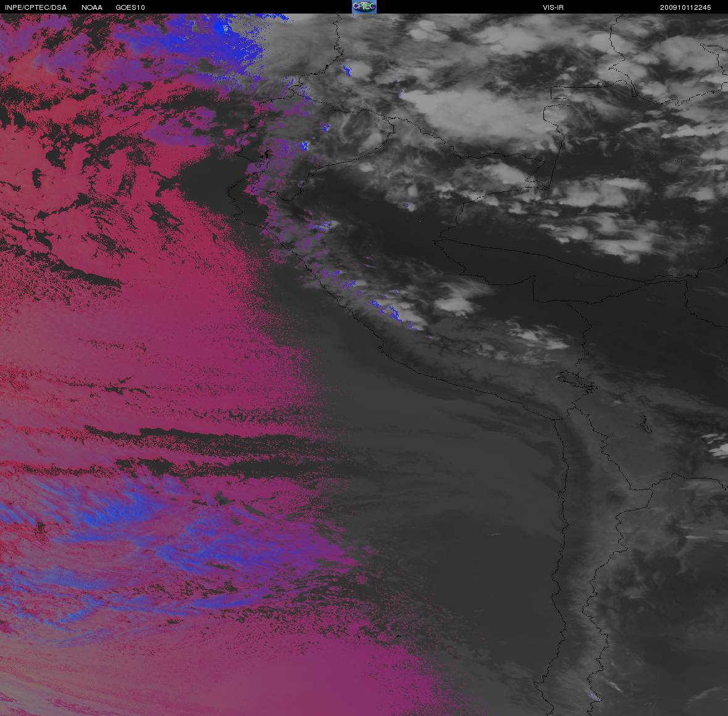
Task: Click the INPE/CPTEC/DSA header label
Action: (x=36, y=7)
